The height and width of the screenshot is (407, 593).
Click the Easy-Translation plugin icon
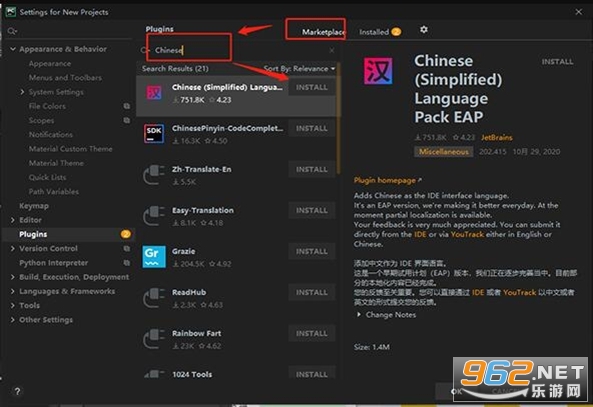point(154,215)
